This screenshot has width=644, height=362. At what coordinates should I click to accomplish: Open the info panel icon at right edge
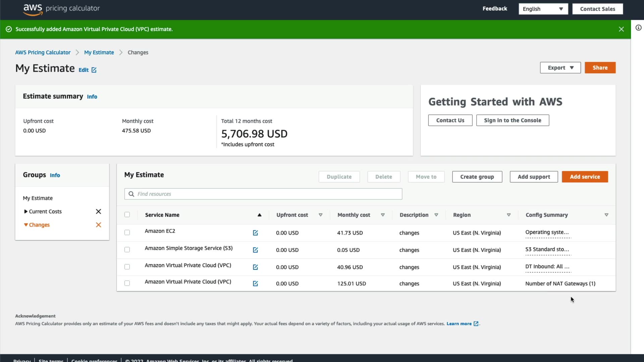click(x=638, y=28)
